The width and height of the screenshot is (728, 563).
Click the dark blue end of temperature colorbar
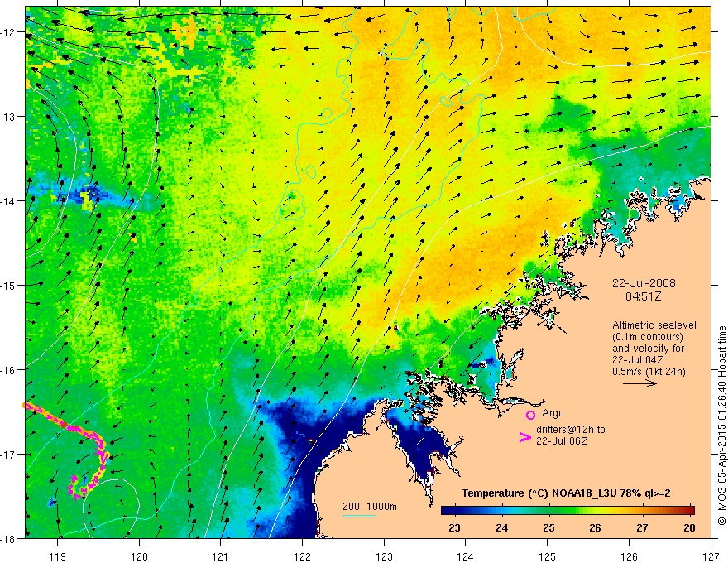tap(447, 510)
